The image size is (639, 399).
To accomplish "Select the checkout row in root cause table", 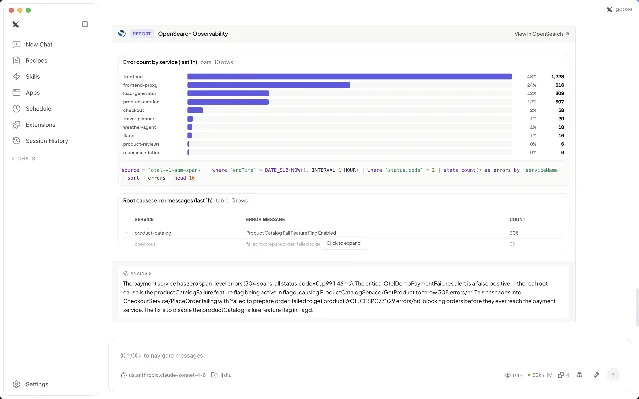I will pyautogui.click(x=343, y=244).
